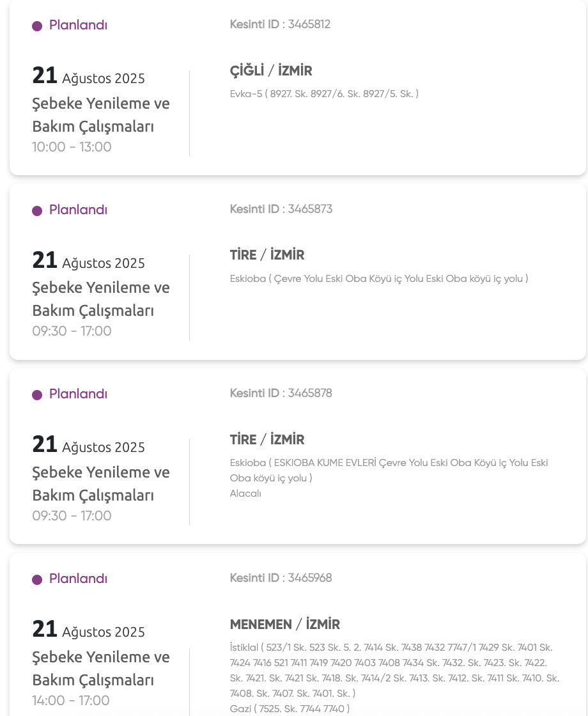
Task: Click the 10:00 - 13:00 time range
Action: click(72, 147)
